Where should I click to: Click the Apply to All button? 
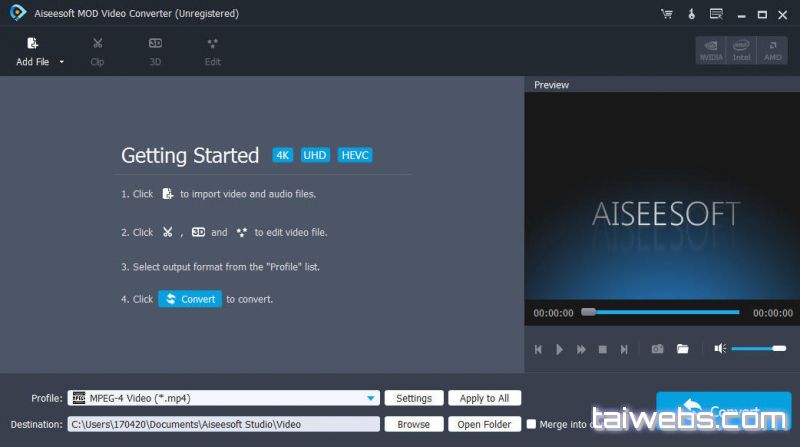click(x=485, y=398)
